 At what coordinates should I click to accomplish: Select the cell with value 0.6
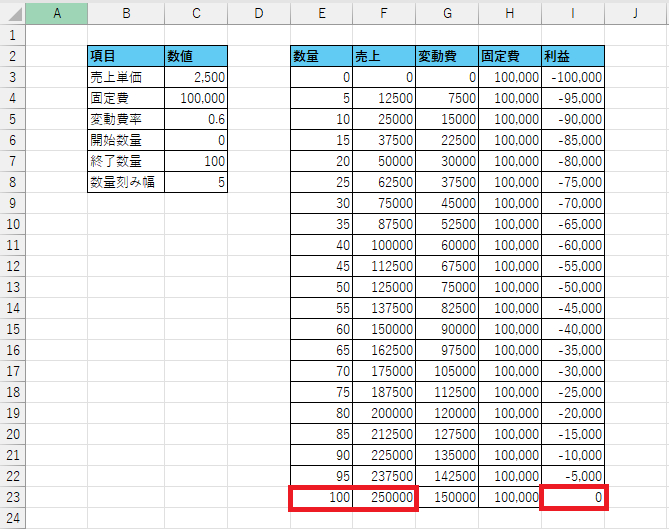(196, 119)
